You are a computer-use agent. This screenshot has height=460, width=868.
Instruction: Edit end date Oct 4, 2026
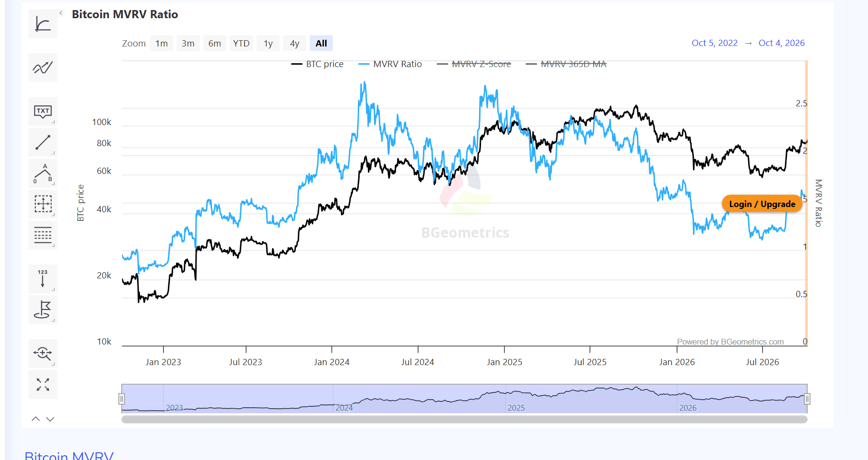click(x=782, y=43)
